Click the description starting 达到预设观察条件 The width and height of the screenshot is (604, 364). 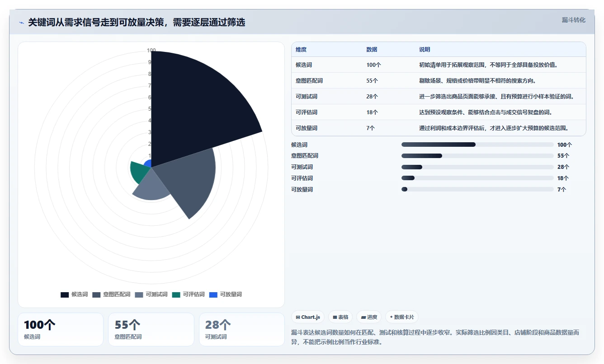[486, 112]
